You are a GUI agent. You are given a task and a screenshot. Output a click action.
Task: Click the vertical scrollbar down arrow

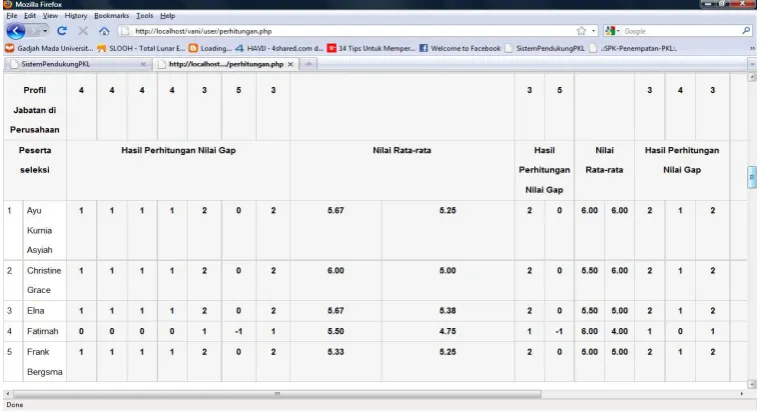tap(752, 384)
